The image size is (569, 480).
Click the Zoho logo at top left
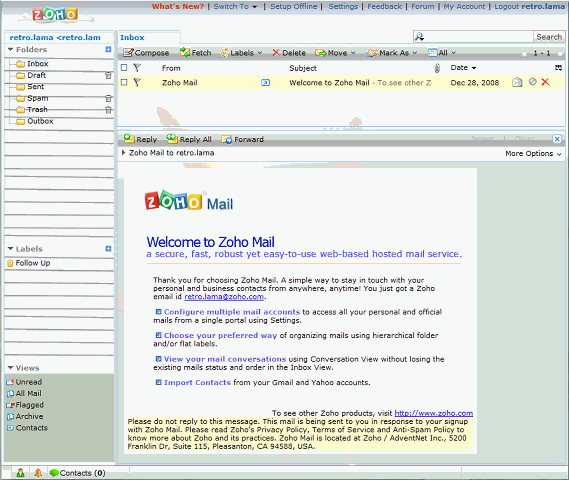coord(55,15)
